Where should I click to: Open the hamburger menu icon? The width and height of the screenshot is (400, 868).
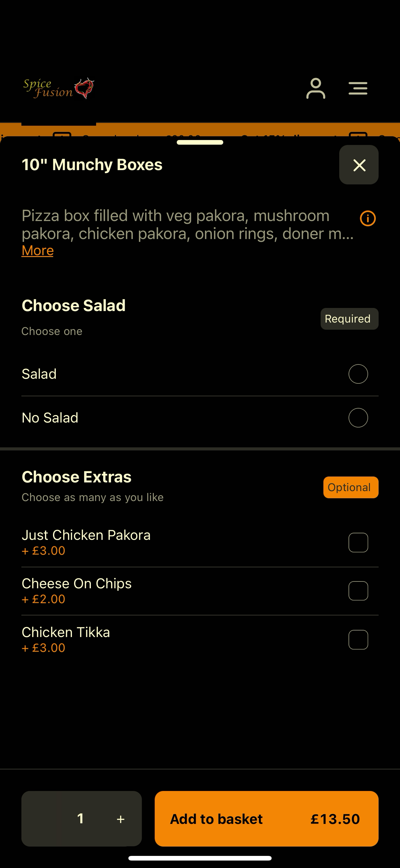[x=358, y=88]
